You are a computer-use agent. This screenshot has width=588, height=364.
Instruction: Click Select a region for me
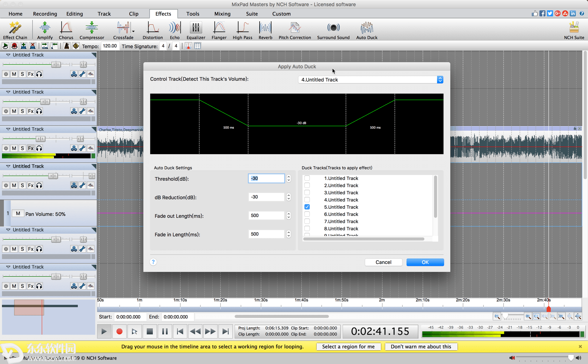point(348,347)
